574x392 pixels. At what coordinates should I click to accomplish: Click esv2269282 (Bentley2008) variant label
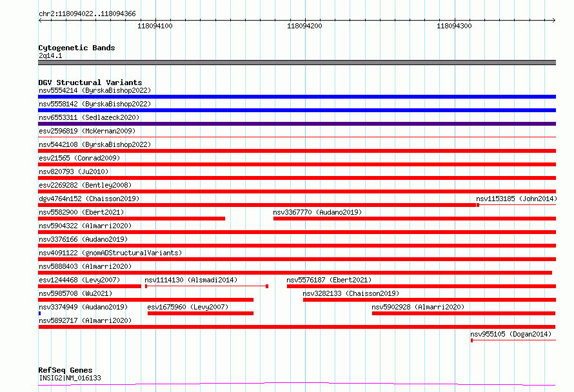point(85,185)
